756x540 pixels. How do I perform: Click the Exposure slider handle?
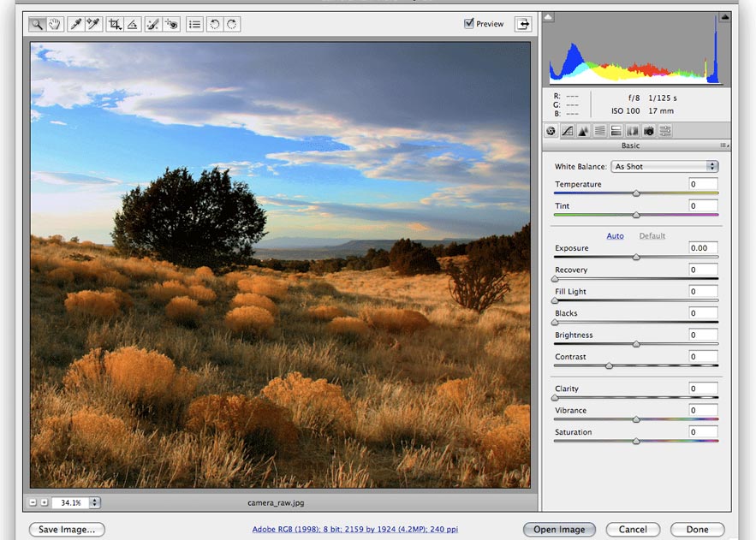[636, 257]
